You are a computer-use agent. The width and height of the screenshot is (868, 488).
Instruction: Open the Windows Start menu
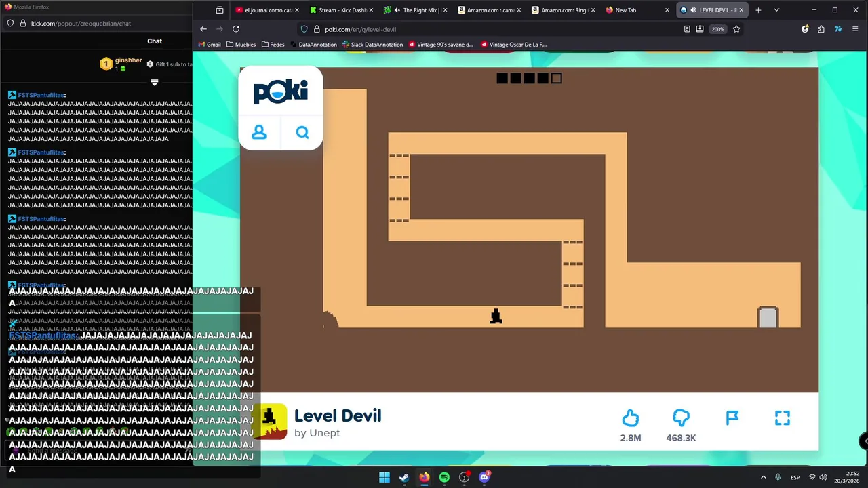[x=384, y=477]
